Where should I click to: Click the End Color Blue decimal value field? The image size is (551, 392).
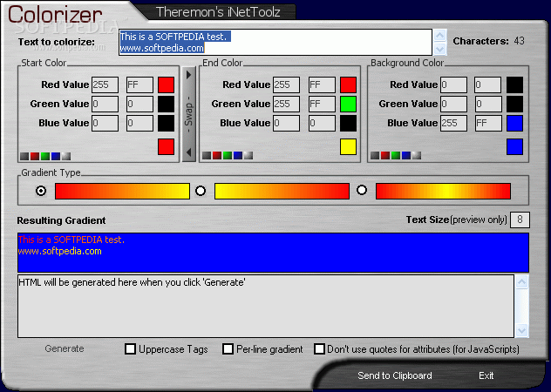[286, 124]
